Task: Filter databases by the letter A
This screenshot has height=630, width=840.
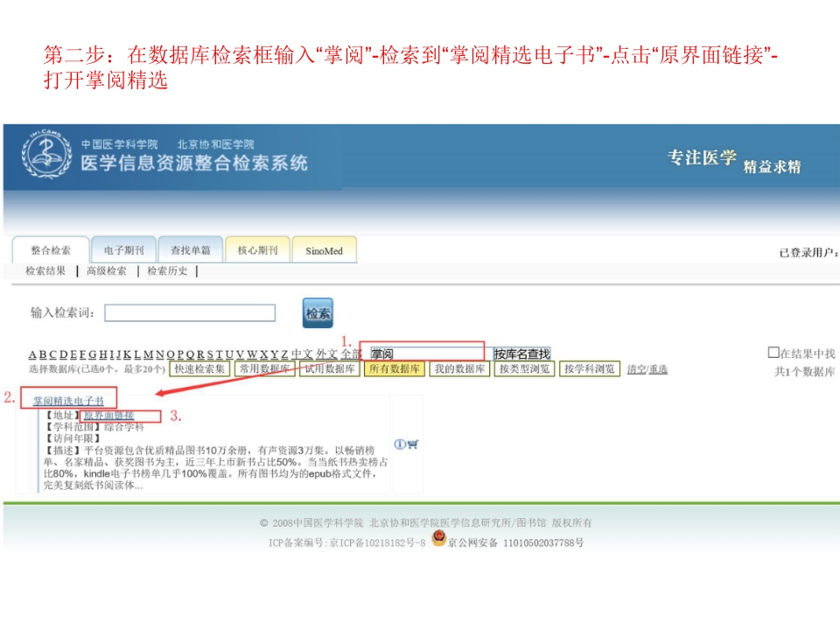Action: pos(32,354)
